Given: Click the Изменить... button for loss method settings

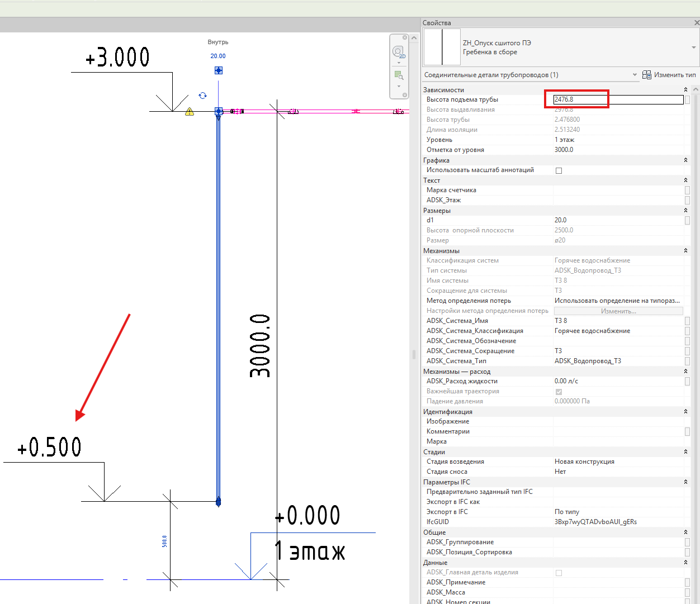Looking at the screenshot, I should click(x=618, y=311).
